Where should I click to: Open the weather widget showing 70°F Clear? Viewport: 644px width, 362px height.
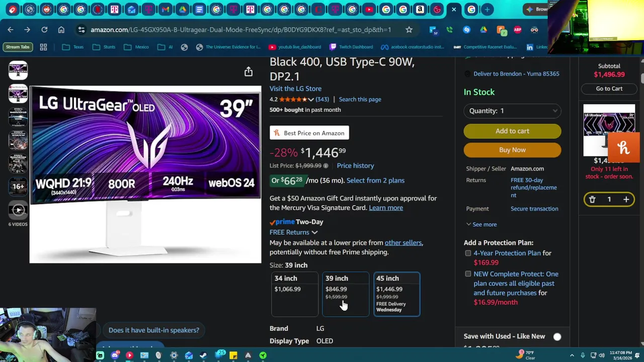pos(526,355)
